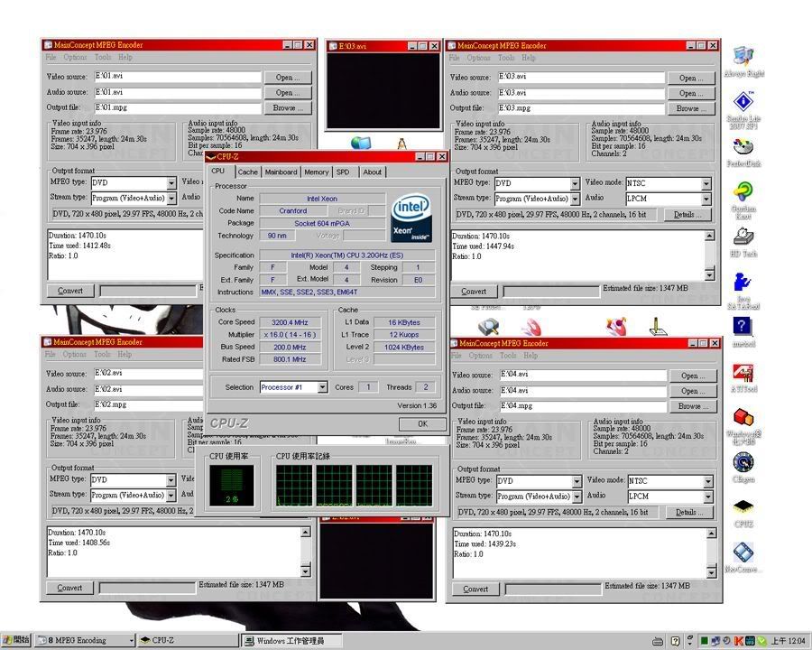812x650 pixels.
Task: Click the Audio source field showing E:\01.avi
Action: click(x=178, y=92)
